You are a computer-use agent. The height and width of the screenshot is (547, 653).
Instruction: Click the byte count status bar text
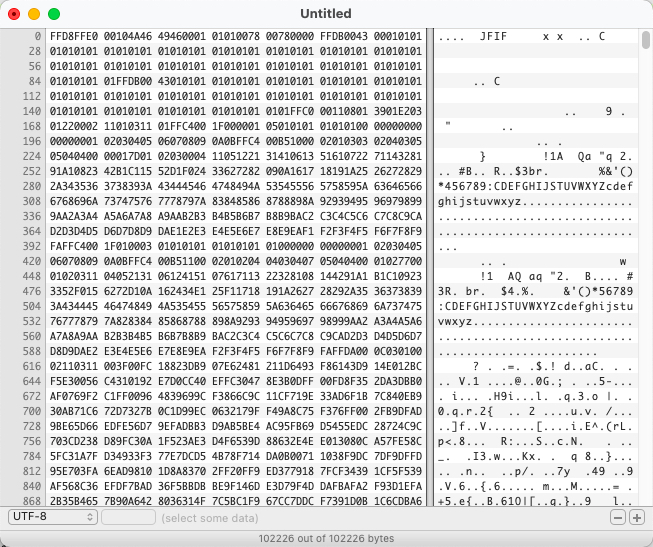[326, 537]
